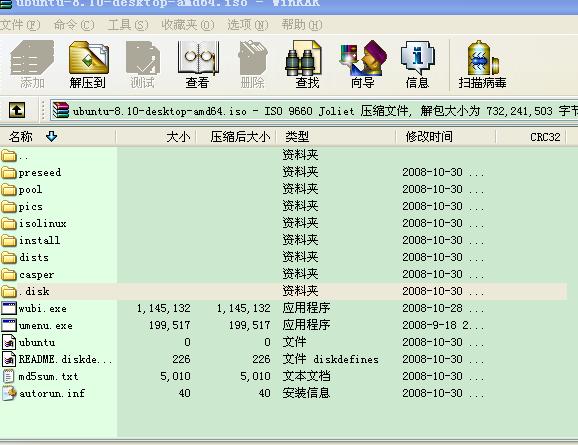578x445 pixels.
Task: Click the up-one-level arrow button
Action: tap(17, 110)
